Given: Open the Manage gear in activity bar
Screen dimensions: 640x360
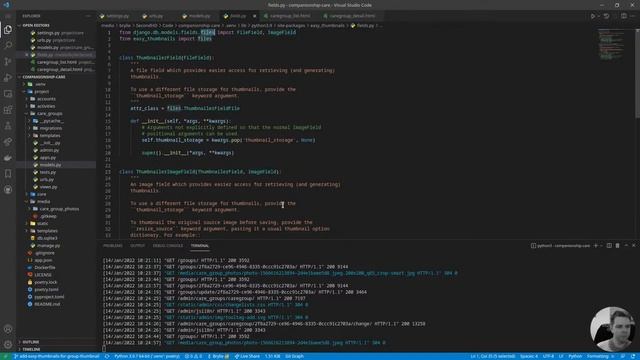Looking at the screenshot, I should pyautogui.click(x=8, y=344).
